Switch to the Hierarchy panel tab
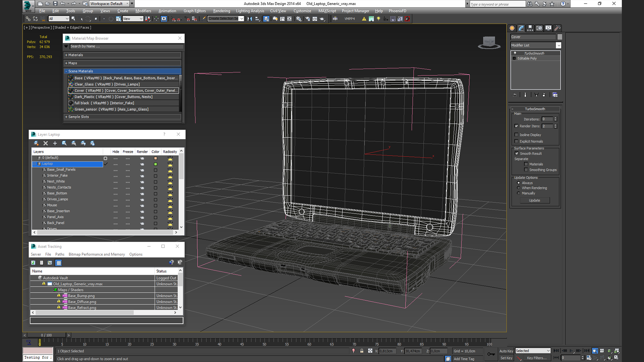The image size is (644, 362). pos(530,28)
